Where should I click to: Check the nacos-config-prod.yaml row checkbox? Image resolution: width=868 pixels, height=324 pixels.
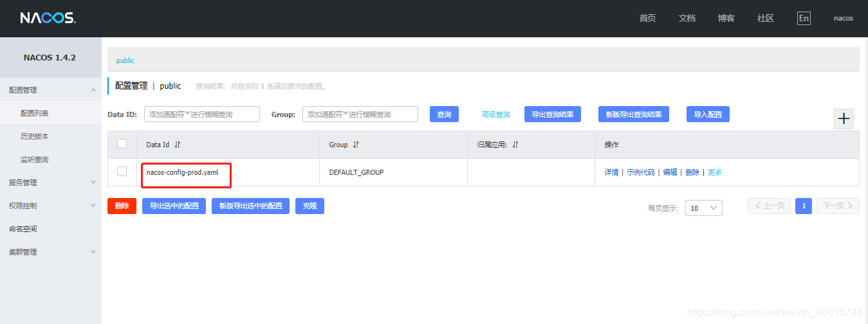coord(122,172)
